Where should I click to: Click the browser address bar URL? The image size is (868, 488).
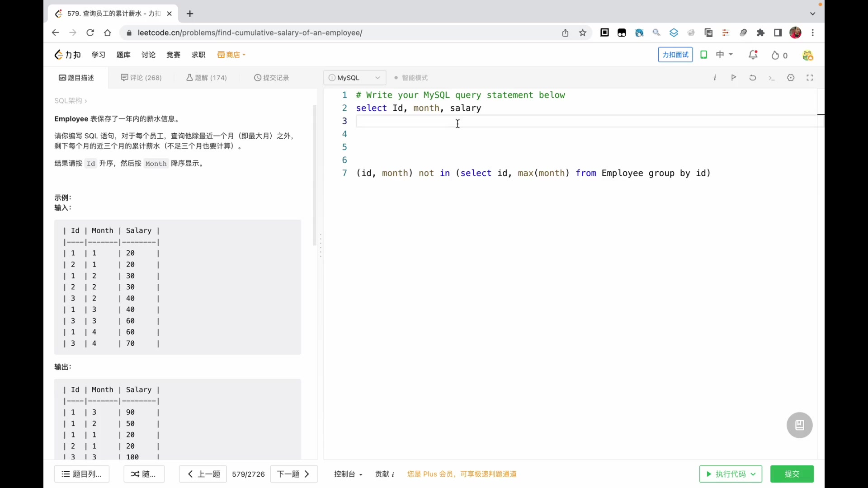(250, 33)
